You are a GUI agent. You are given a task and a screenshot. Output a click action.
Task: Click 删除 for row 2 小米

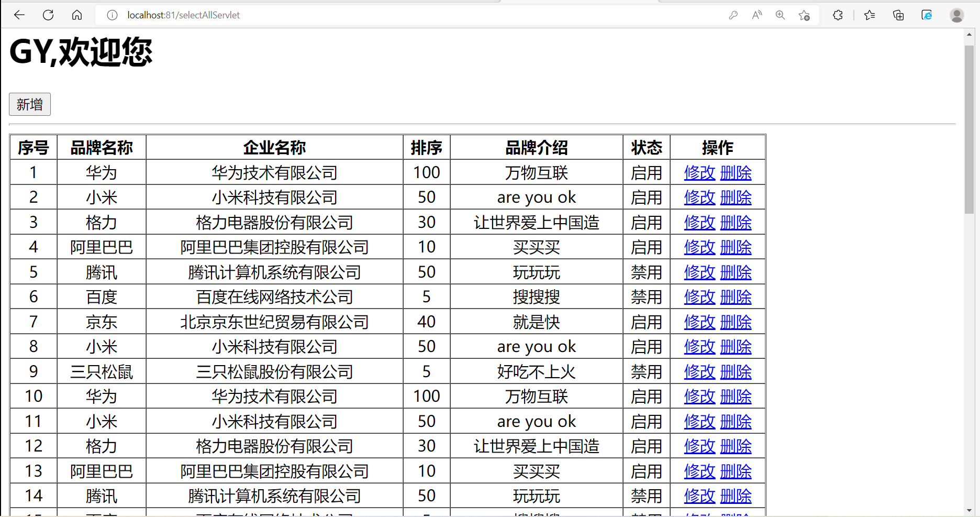coord(736,197)
